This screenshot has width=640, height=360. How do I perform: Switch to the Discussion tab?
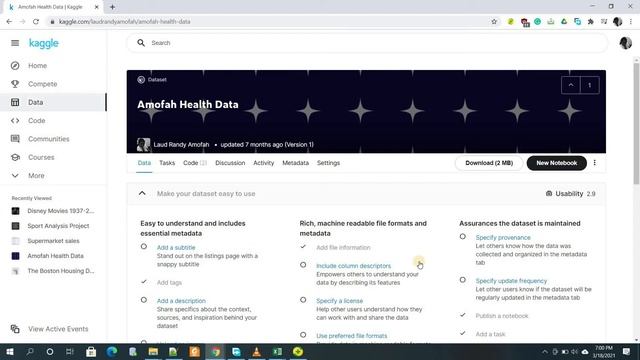230,163
